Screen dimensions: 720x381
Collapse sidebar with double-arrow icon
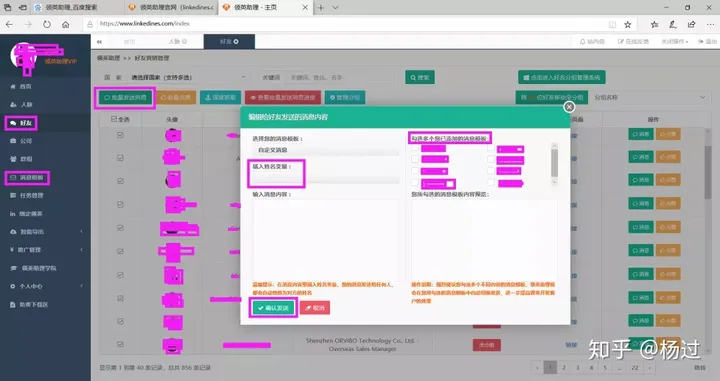click(99, 42)
